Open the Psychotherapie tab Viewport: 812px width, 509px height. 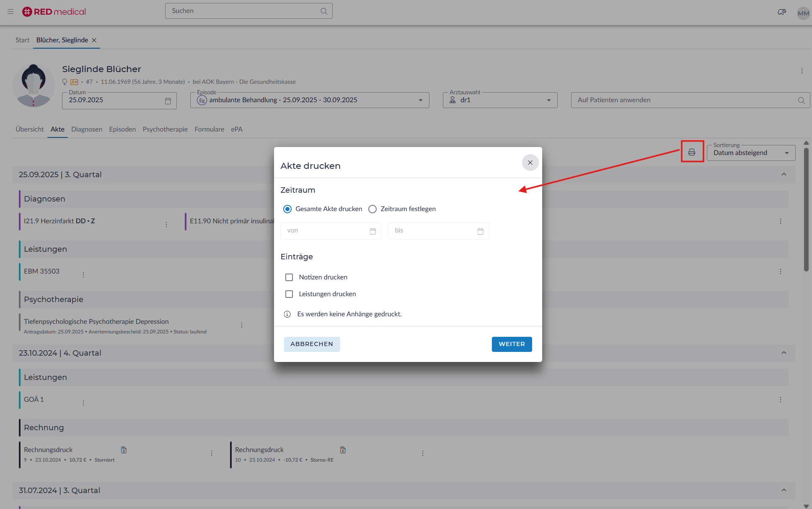[x=165, y=129]
